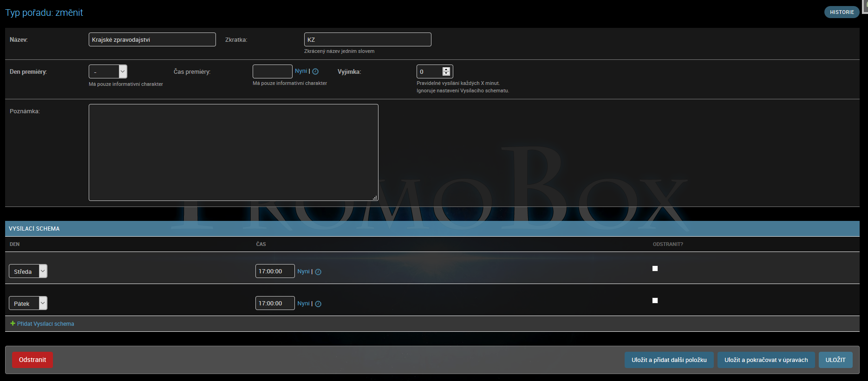868x381 pixels.
Task: Click clock icon next to Čas premiéry
Action: tap(315, 71)
